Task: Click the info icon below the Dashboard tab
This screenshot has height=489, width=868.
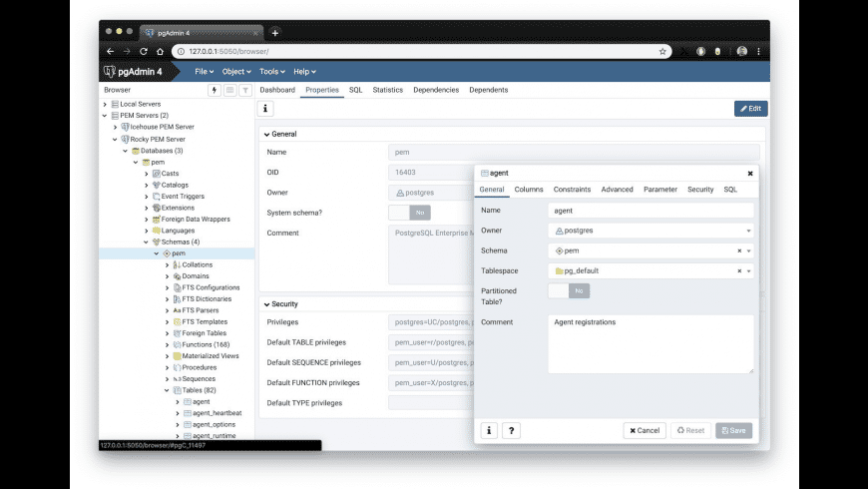Action: (x=265, y=109)
